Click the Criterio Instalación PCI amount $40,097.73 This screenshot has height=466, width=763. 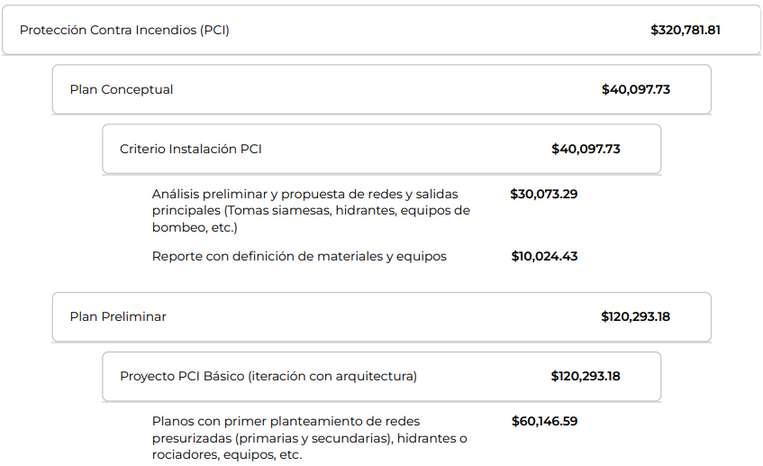coord(585,149)
